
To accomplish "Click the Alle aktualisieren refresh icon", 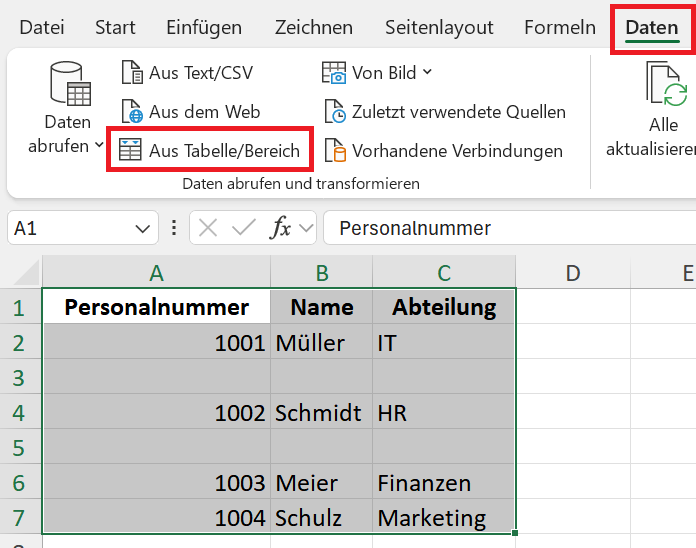I will (x=667, y=84).
